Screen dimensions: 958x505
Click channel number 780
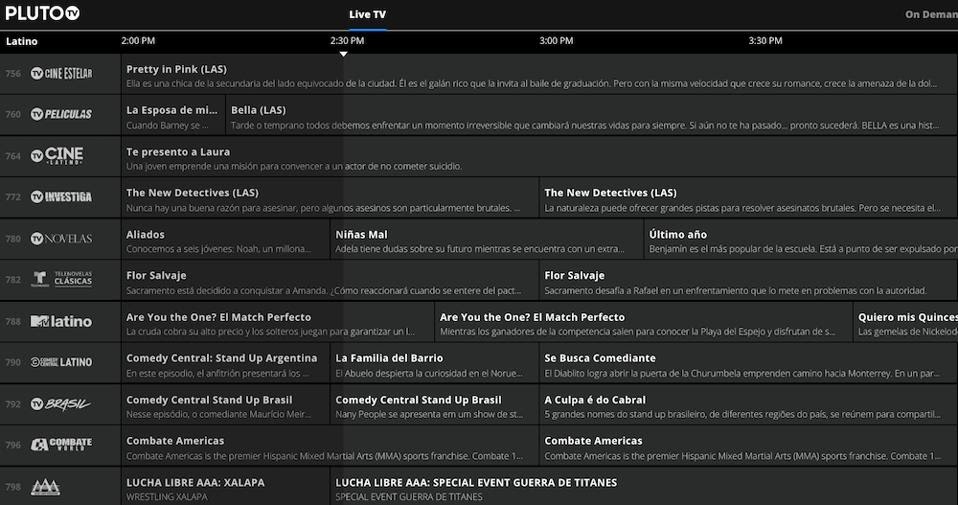click(13, 239)
